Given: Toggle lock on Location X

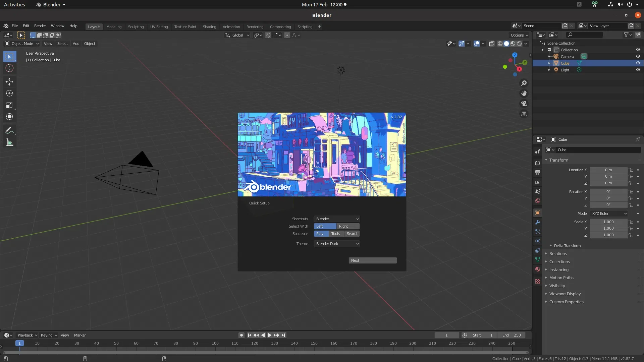Looking at the screenshot, I should 631,170.
